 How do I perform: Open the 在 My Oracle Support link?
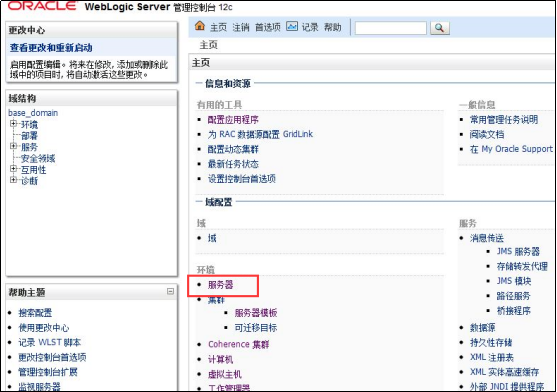pyautogui.click(x=511, y=149)
